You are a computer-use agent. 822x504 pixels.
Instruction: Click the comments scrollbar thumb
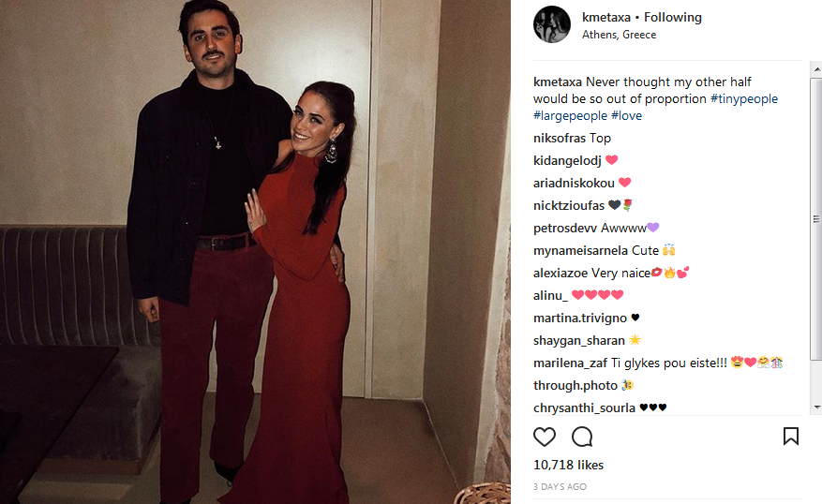tap(816, 219)
